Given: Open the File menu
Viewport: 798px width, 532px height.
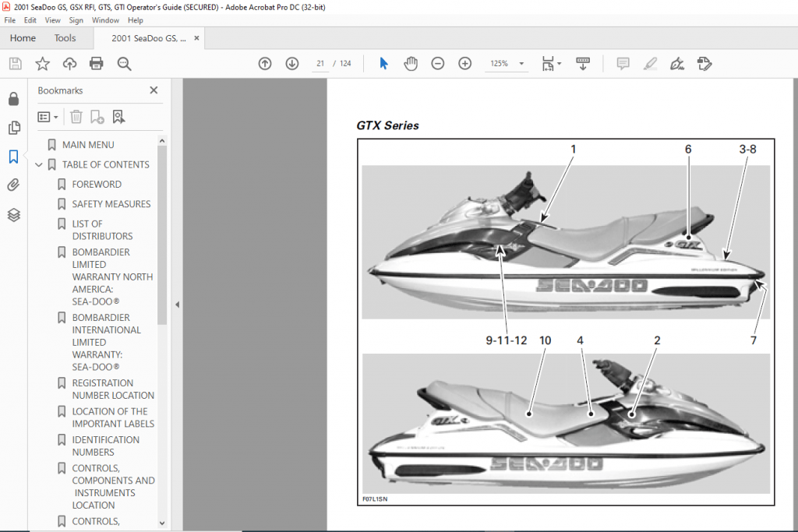Looking at the screenshot, I should [x=9, y=20].
